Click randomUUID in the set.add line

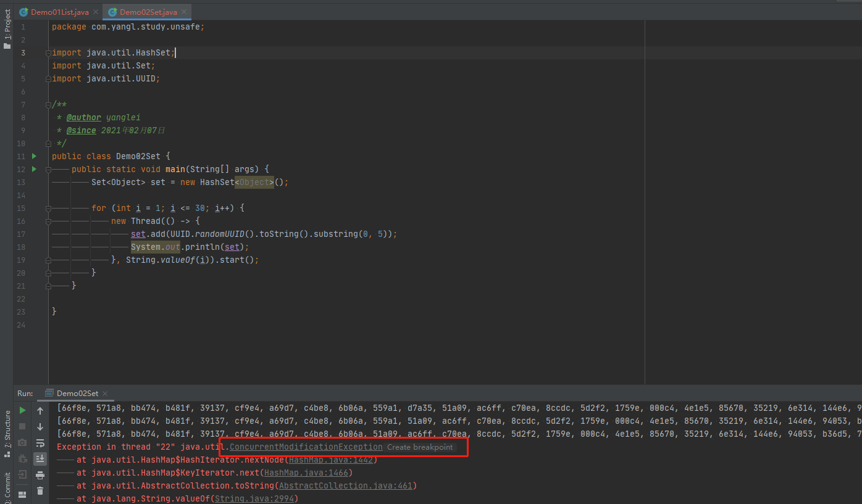pos(220,234)
